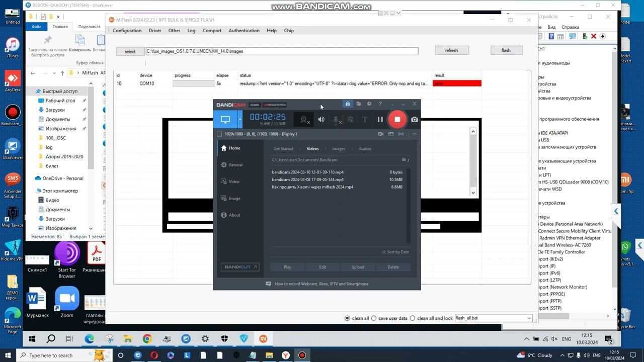This screenshot has height=362, width=644.
Task: Open Chip menu in MiFlash
Action: pos(289,31)
